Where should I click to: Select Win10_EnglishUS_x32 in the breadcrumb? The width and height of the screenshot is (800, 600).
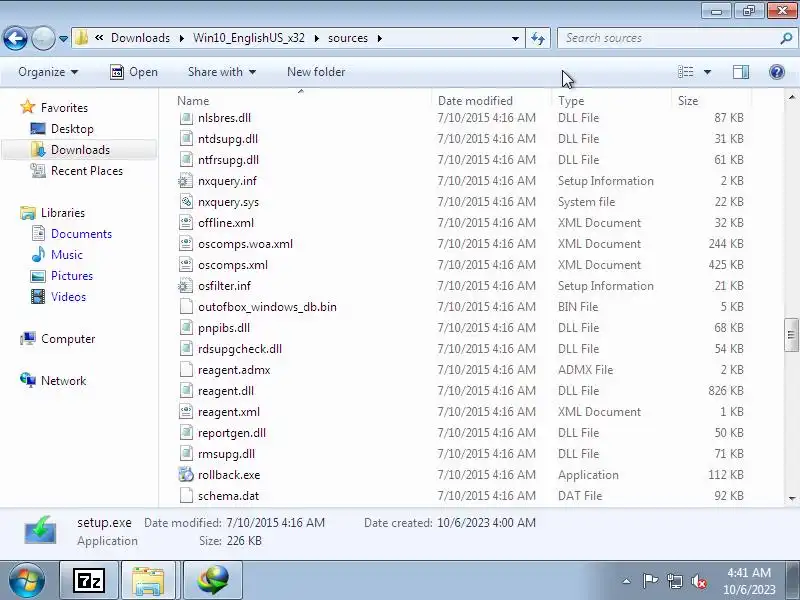(248, 38)
